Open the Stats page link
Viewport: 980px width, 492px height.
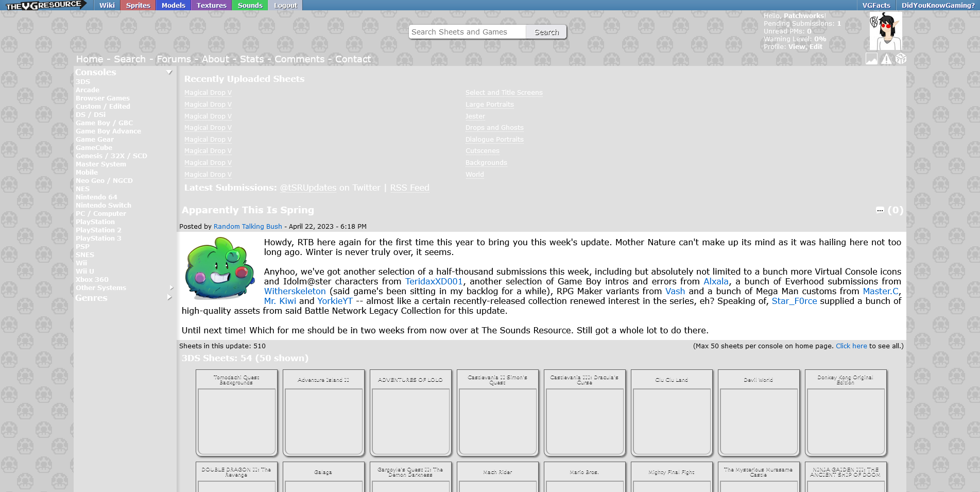[x=252, y=59]
